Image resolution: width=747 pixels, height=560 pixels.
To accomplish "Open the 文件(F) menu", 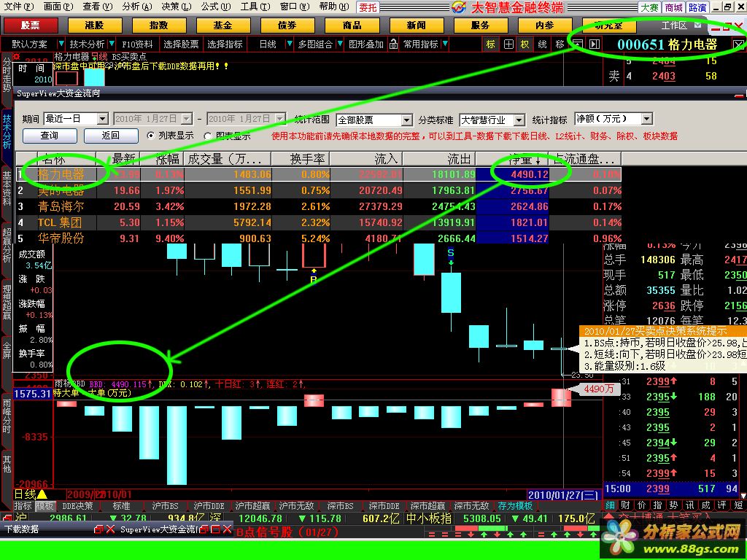I will [x=18, y=7].
